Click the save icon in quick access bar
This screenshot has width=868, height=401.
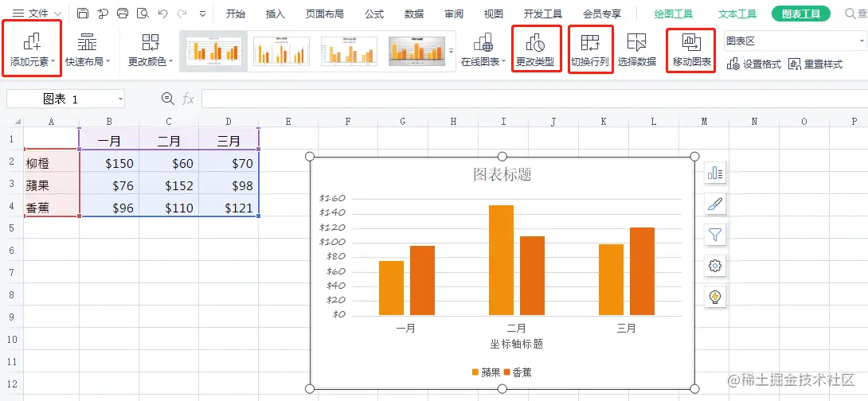(83, 14)
